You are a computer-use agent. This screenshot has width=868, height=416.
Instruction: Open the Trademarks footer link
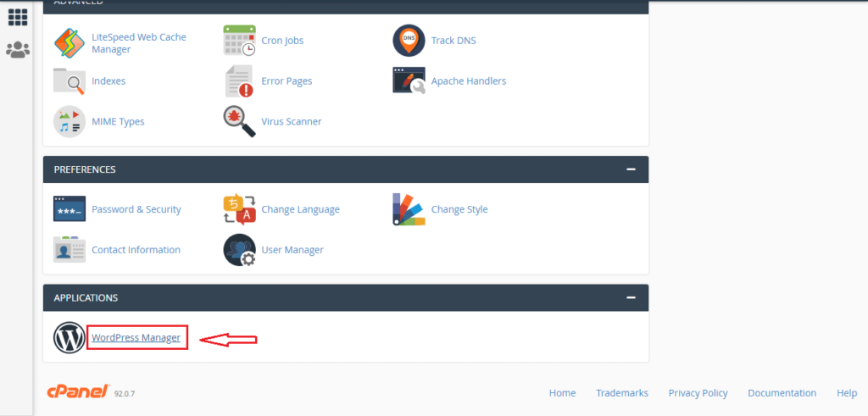pyautogui.click(x=622, y=393)
